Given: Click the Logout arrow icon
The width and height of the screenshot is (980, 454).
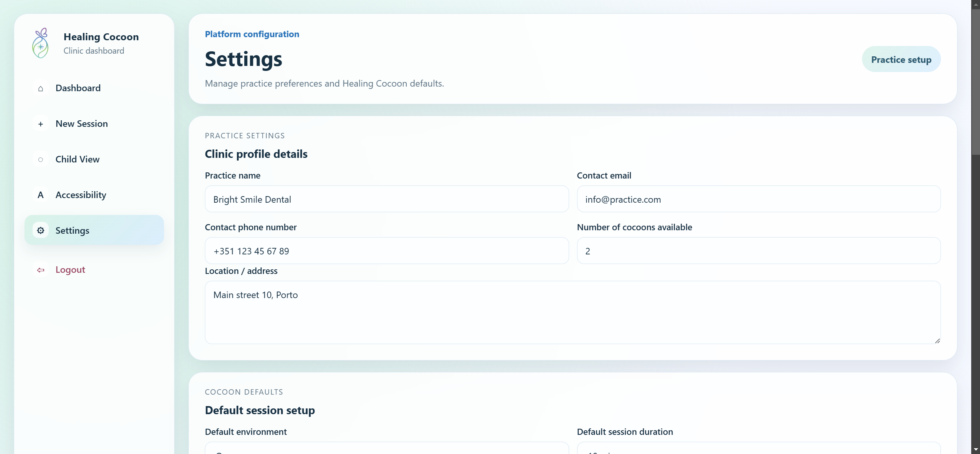Looking at the screenshot, I should (41, 270).
